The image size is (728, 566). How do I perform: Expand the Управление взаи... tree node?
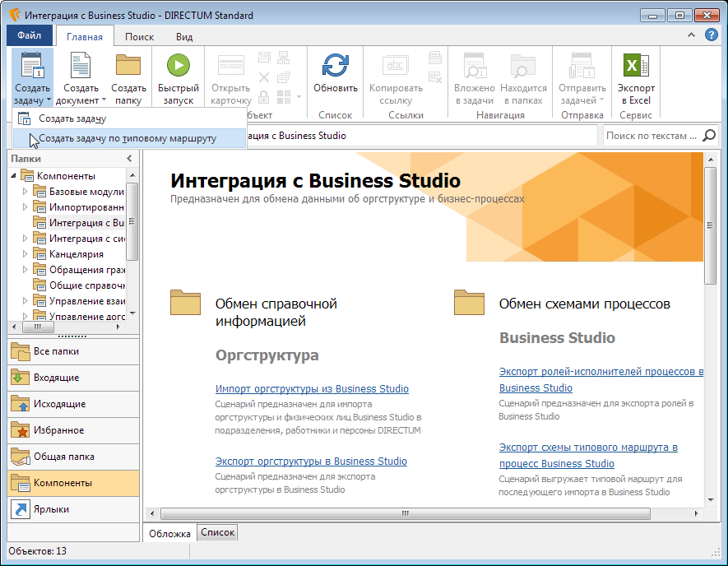[x=25, y=301]
